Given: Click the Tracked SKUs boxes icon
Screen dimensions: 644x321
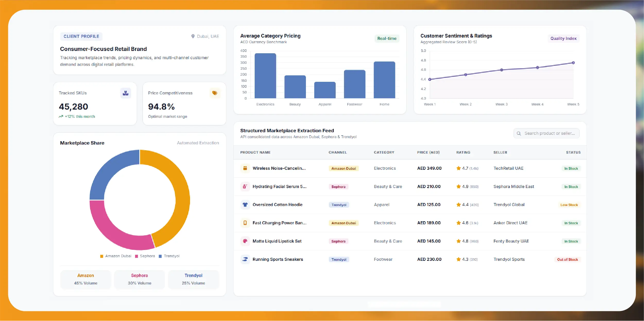Looking at the screenshot, I should click(x=126, y=93).
